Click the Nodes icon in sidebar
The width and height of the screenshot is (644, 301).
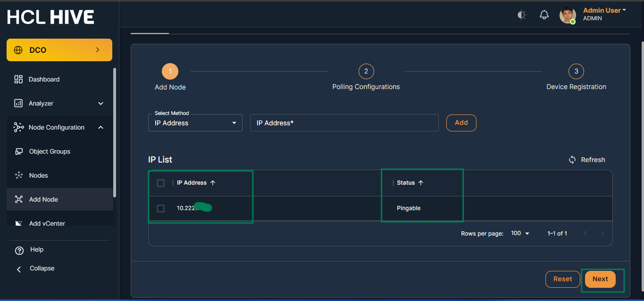click(19, 175)
